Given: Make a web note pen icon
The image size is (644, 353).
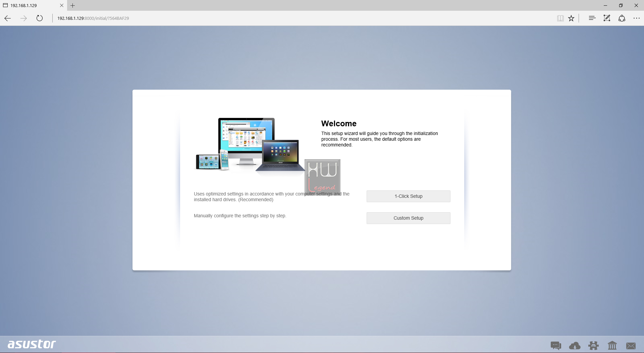Looking at the screenshot, I should coord(607,18).
